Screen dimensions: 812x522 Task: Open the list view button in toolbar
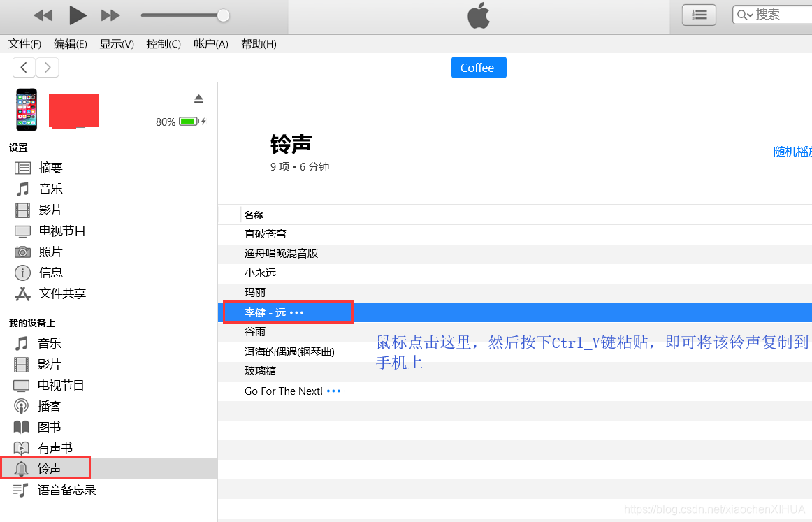click(x=699, y=15)
